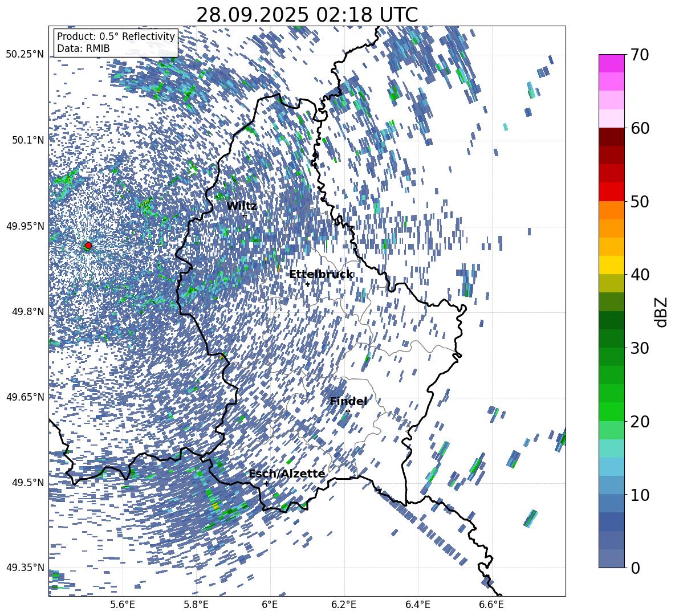Click the Wiltz cross marker
Screen dimensions: 675x616
click(x=245, y=215)
